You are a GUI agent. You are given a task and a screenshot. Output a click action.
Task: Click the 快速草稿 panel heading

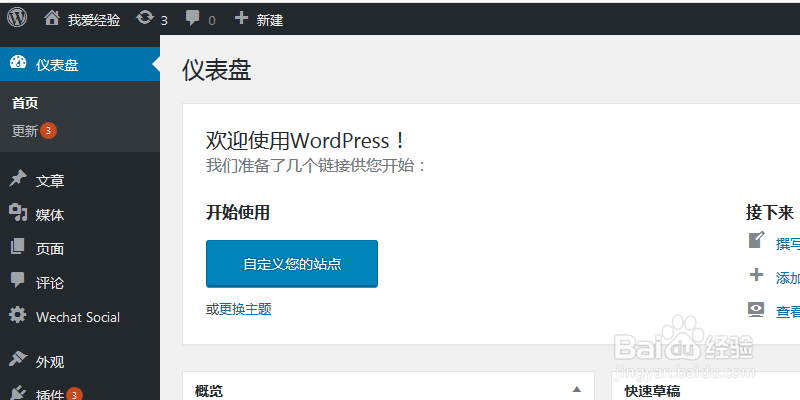click(653, 392)
